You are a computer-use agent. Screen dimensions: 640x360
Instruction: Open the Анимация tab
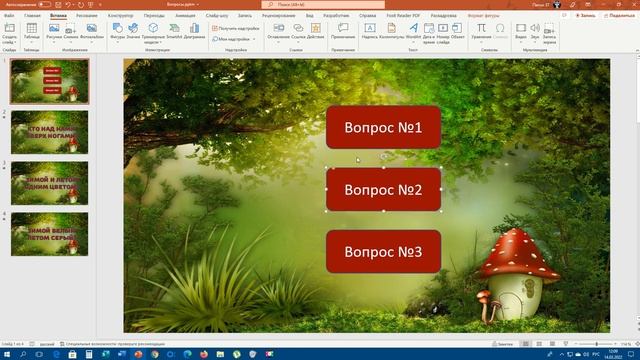coord(185,16)
